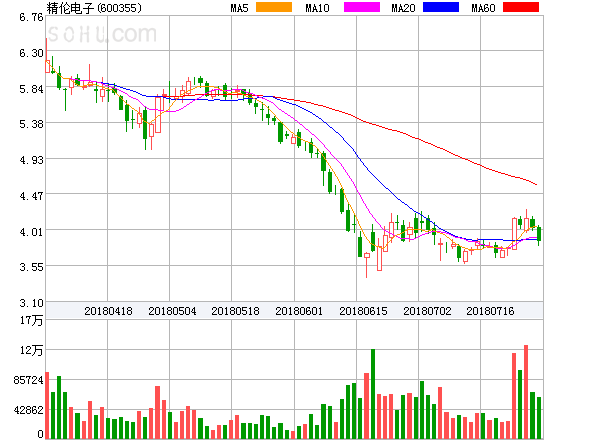Click the 20180504 date label
The width and height of the screenshot is (600, 440).
[172, 311]
